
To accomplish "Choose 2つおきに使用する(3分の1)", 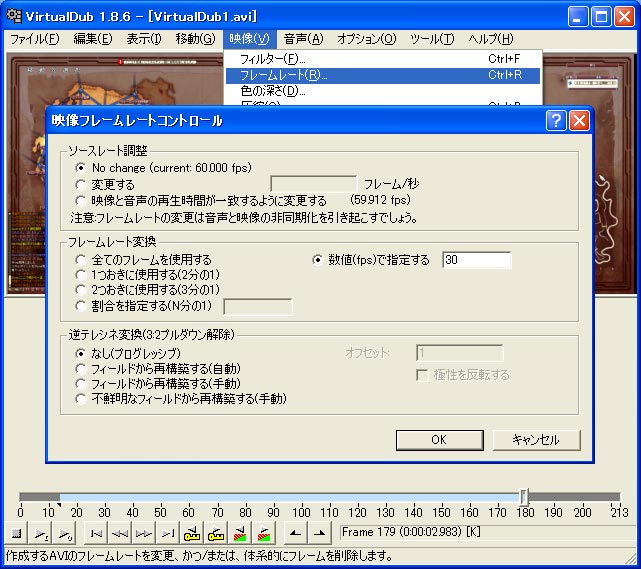I will point(148,289).
